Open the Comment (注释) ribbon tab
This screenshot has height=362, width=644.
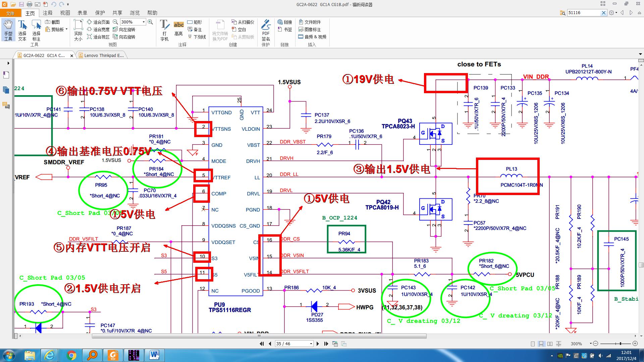click(x=48, y=13)
